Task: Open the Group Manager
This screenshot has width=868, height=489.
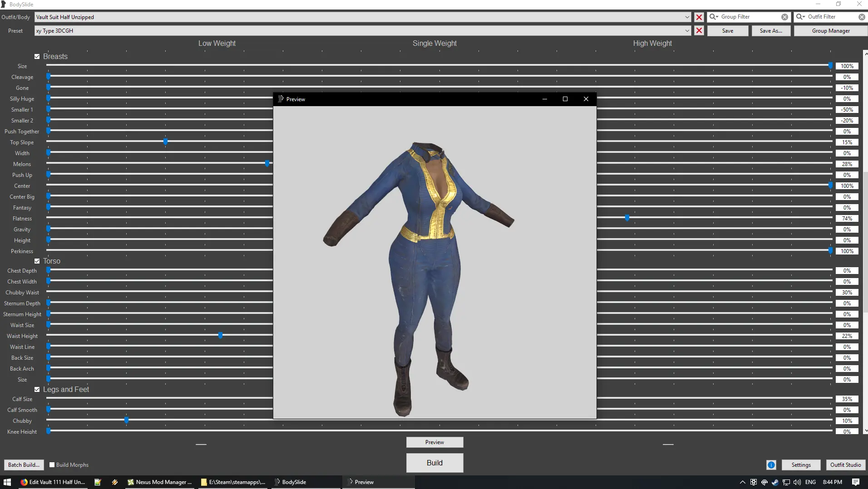Action: [831, 31]
